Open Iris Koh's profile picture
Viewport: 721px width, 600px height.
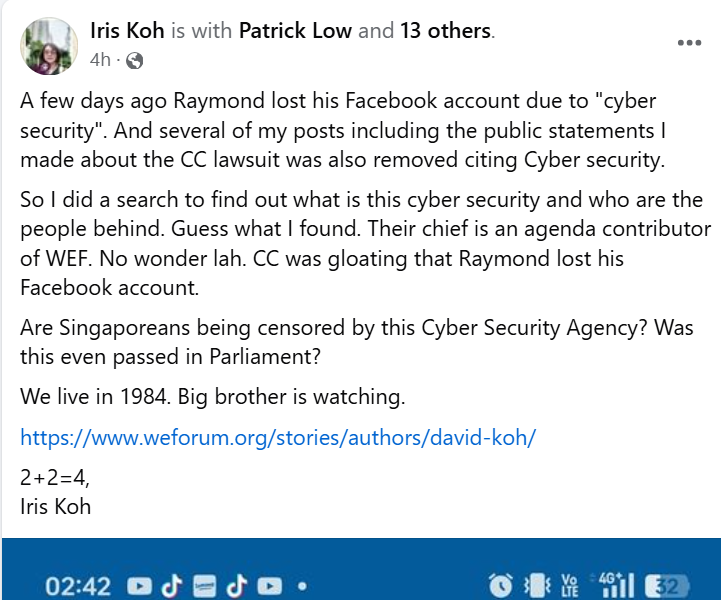[x=48, y=45]
